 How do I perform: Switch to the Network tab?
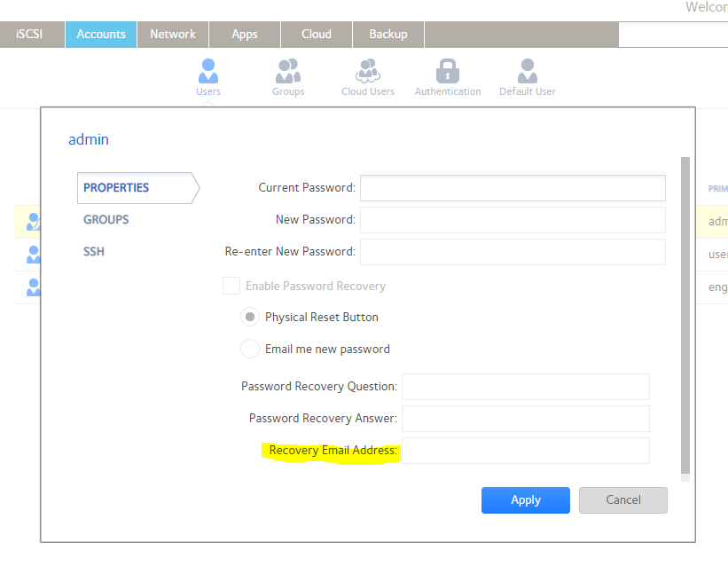pos(173,35)
